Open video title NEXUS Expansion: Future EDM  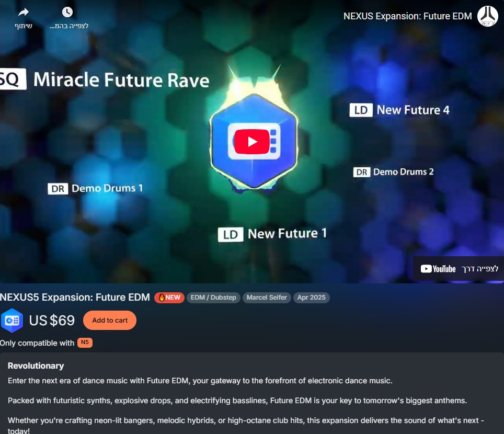tap(408, 16)
